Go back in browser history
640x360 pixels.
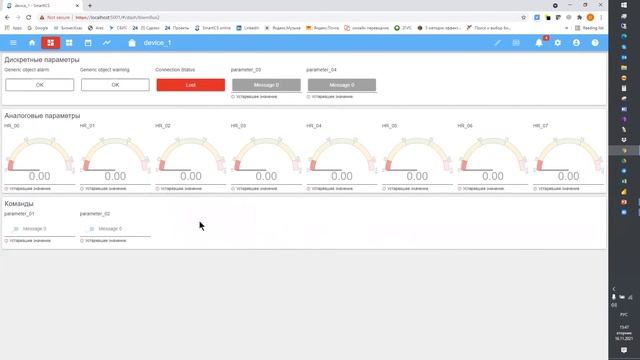tap(7, 18)
